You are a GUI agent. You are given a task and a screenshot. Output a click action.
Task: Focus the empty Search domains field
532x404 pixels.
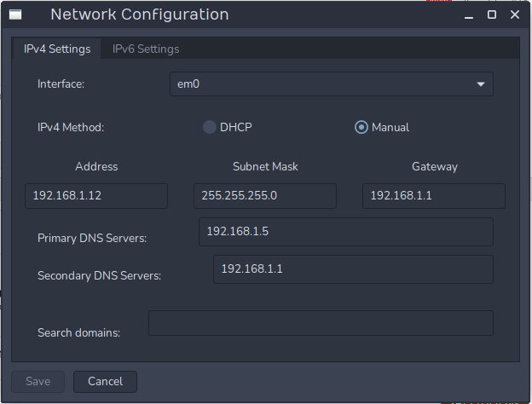click(321, 323)
